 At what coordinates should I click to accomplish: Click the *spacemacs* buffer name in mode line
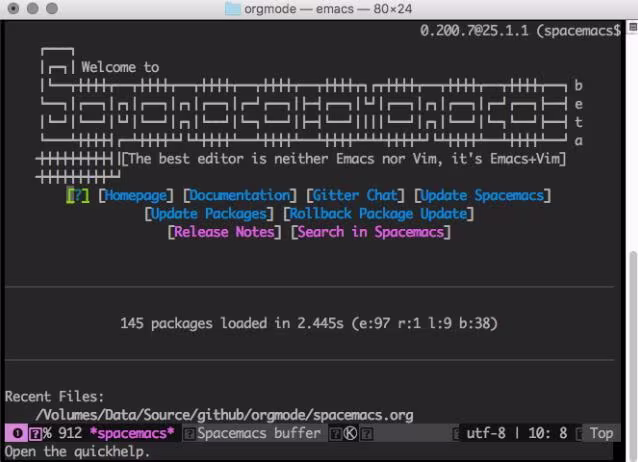(x=132, y=433)
